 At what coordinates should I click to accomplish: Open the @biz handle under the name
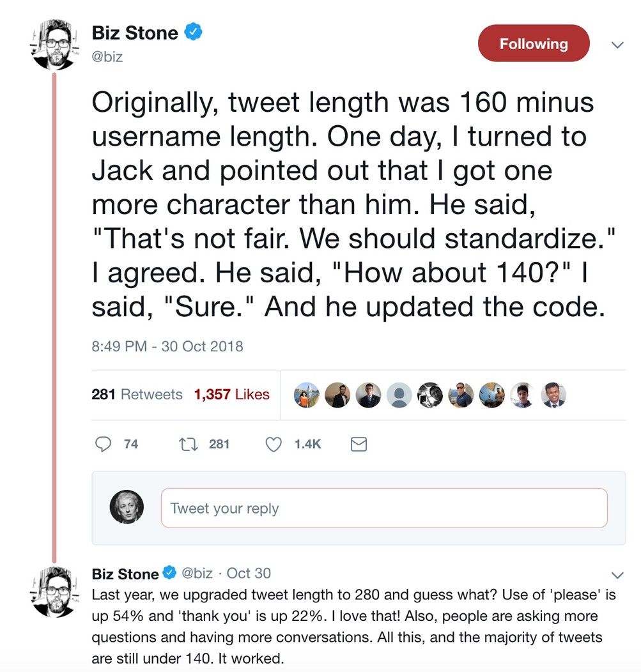pyautogui.click(x=107, y=57)
